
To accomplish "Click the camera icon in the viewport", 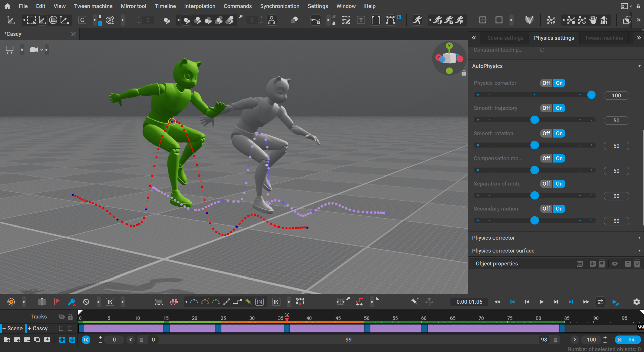I will [x=34, y=50].
